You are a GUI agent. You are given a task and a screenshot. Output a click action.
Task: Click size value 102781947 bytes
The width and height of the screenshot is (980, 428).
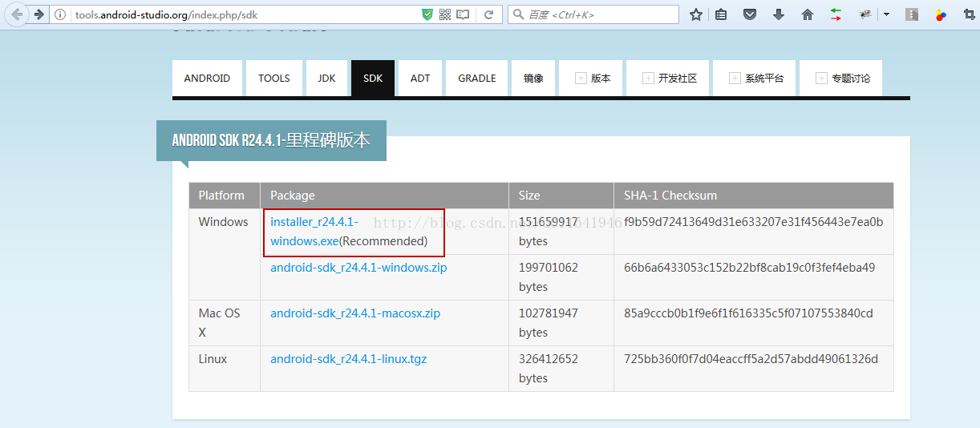tap(549, 323)
